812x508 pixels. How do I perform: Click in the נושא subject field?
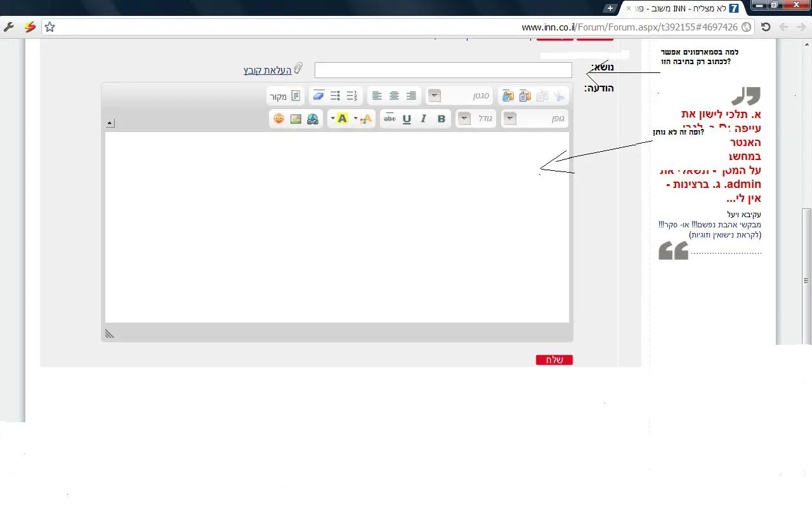pyautogui.click(x=443, y=70)
